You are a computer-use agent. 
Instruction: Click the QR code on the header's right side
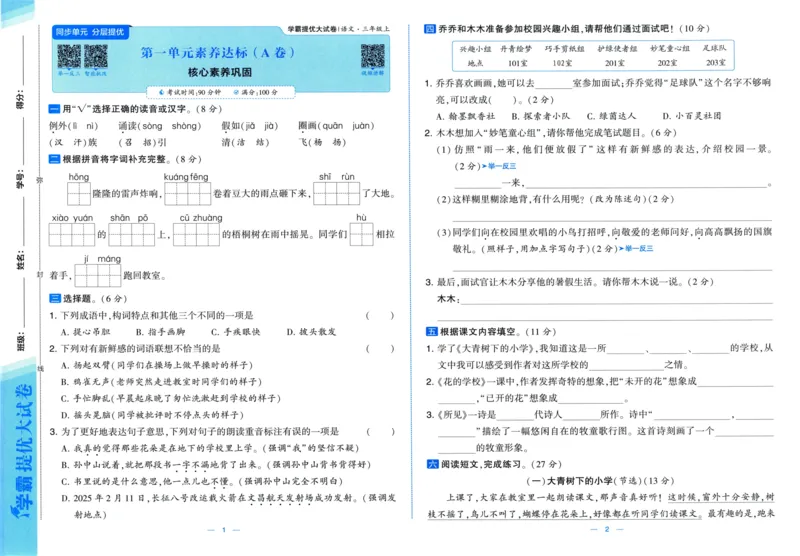click(372, 56)
